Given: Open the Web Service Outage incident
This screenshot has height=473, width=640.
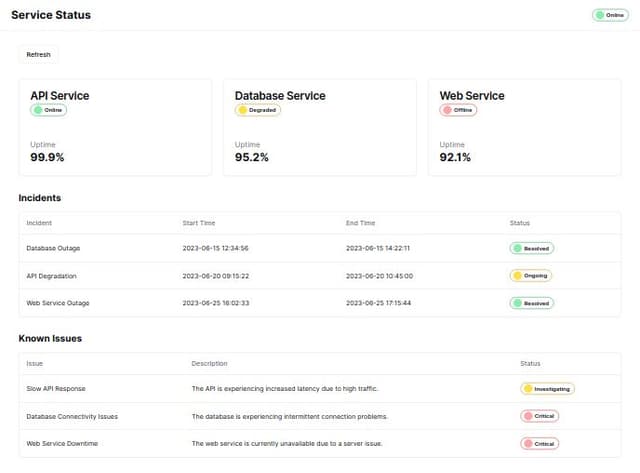Looking at the screenshot, I should coord(58,302).
